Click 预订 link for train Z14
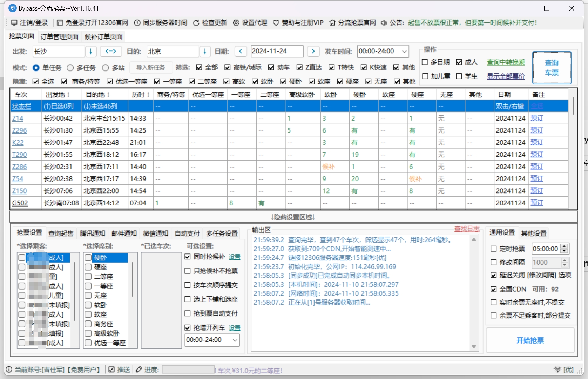Viewport: 588px width, 379px height. point(537,118)
